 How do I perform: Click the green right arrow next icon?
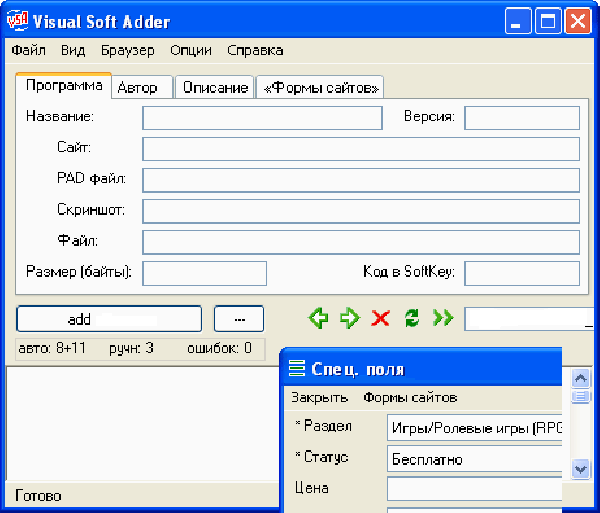pyautogui.click(x=350, y=318)
